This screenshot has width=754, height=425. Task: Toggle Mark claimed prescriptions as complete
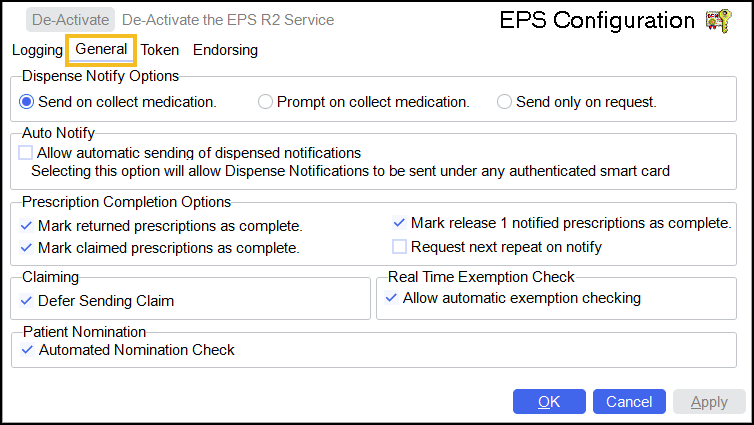(x=27, y=248)
